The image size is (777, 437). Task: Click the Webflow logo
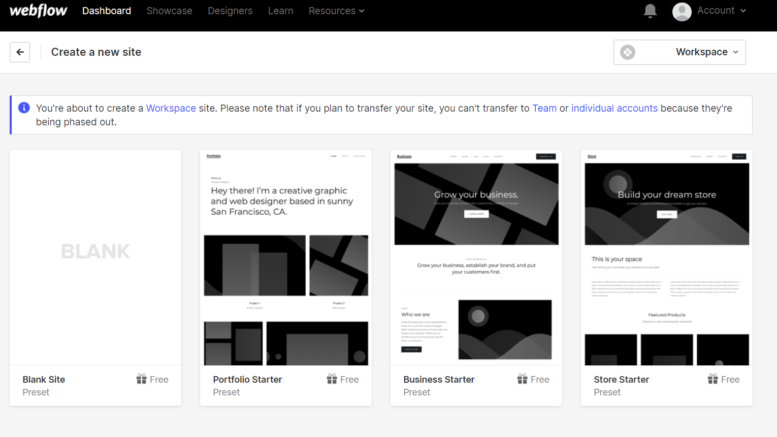pyautogui.click(x=37, y=11)
